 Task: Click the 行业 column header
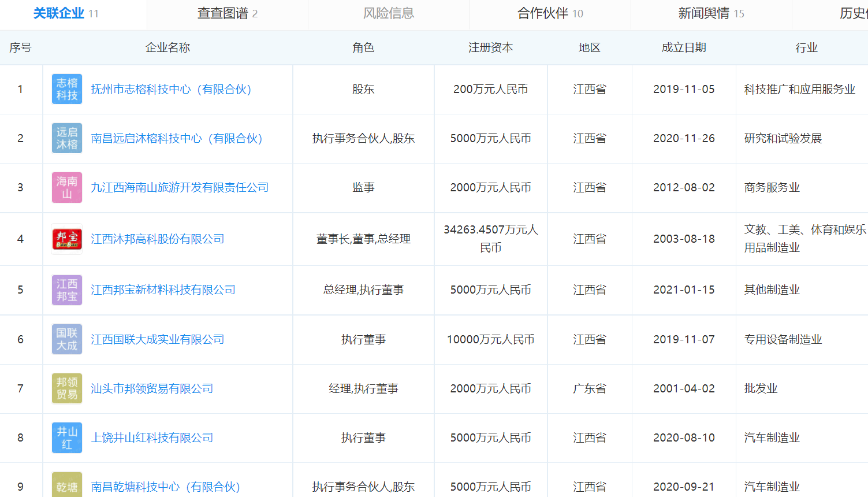pos(806,48)
